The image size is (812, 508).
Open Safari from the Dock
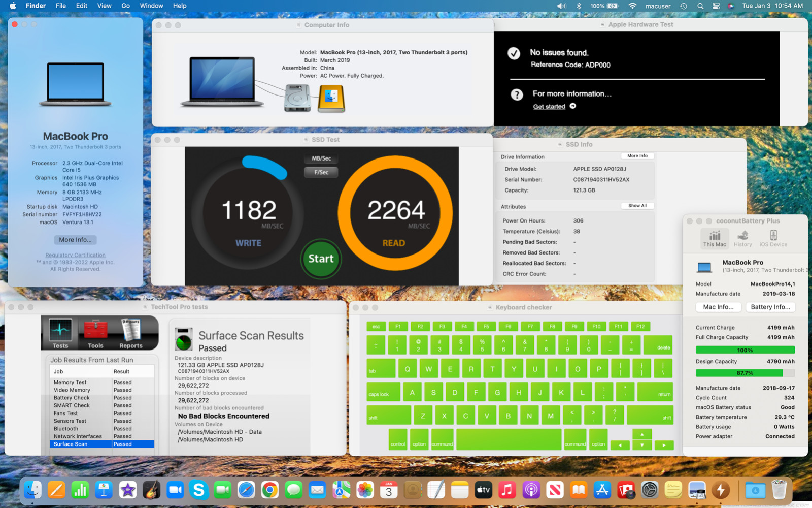[x=246, y=490]
